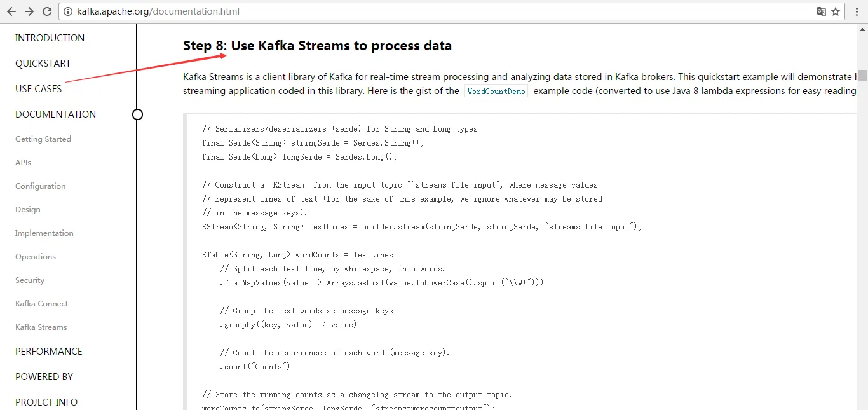Go to the QUICKSTART section
Viewport: 868px width, 410px height.
[x=43, y=64]
